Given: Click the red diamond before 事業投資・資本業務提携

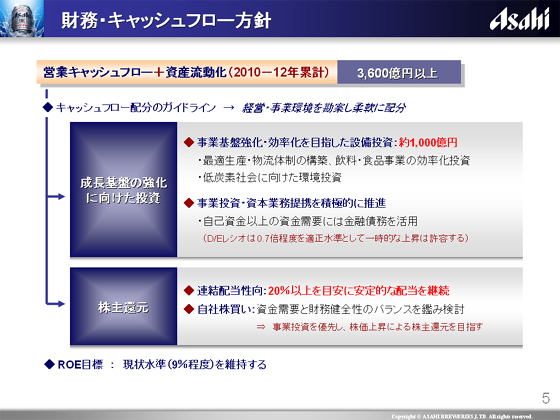Looking at the screenshot, I should pyautogui.click(x=189, y=203).
